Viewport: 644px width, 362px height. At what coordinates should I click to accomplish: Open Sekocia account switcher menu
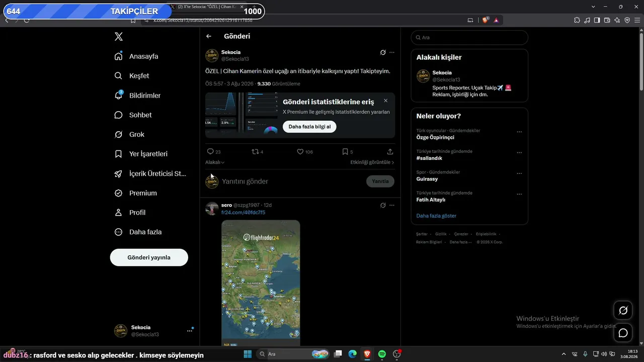(x=154, y=331)
